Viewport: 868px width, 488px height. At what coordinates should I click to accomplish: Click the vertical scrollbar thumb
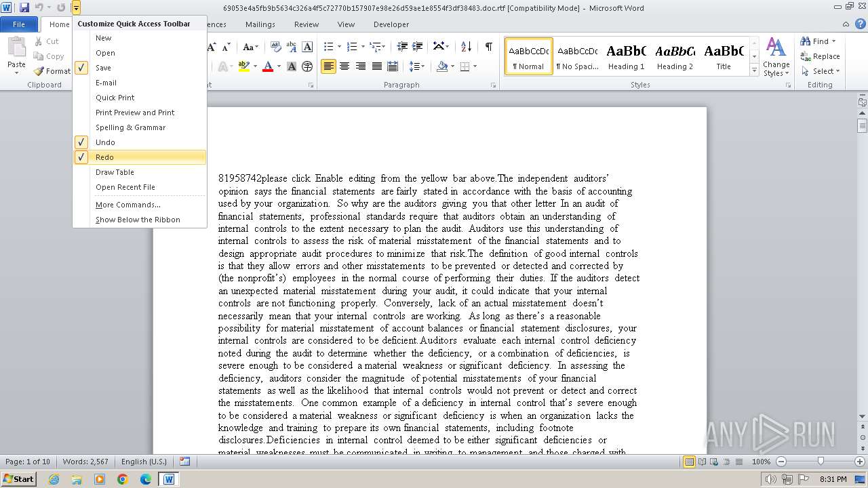pos(862,126)
